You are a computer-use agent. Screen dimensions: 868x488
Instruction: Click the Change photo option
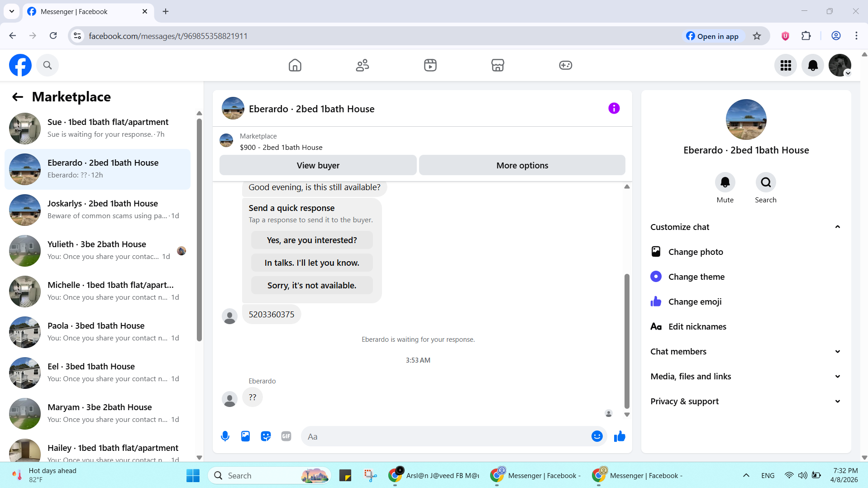coord(746,252)
